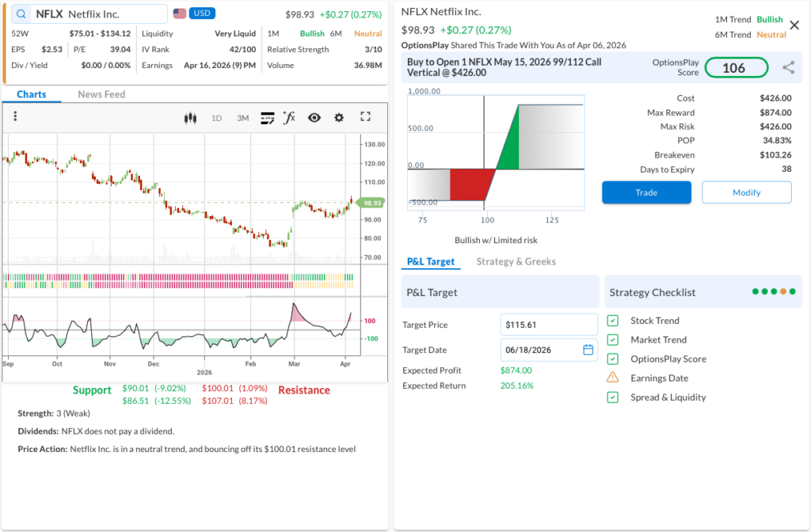This screenshot has width=811, height=532.
Task: Open the Target Date calendar picker
Action: 588,350
